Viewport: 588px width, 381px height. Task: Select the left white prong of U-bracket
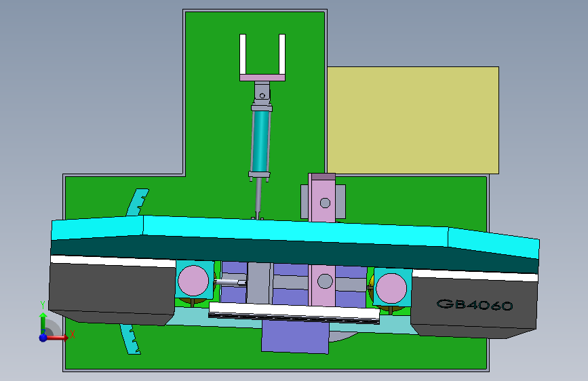(x=243, y=54)
